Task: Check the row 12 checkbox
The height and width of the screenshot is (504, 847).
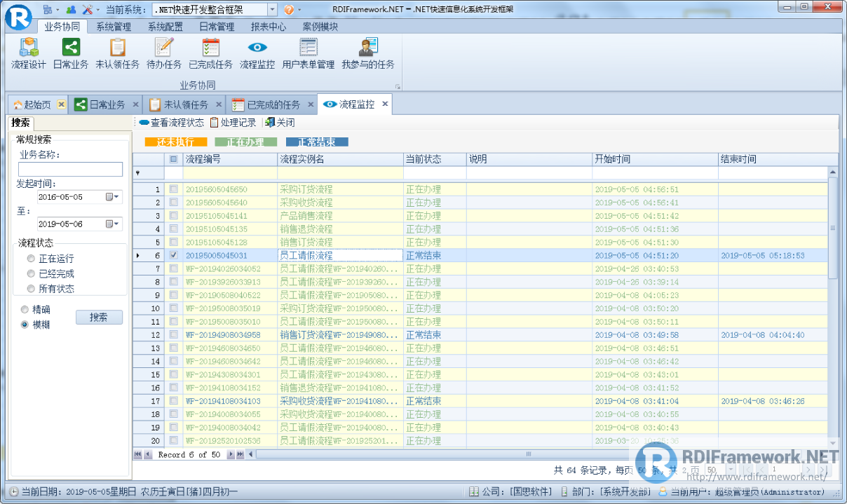Action: pyautogui.click(x=174, y=335)
